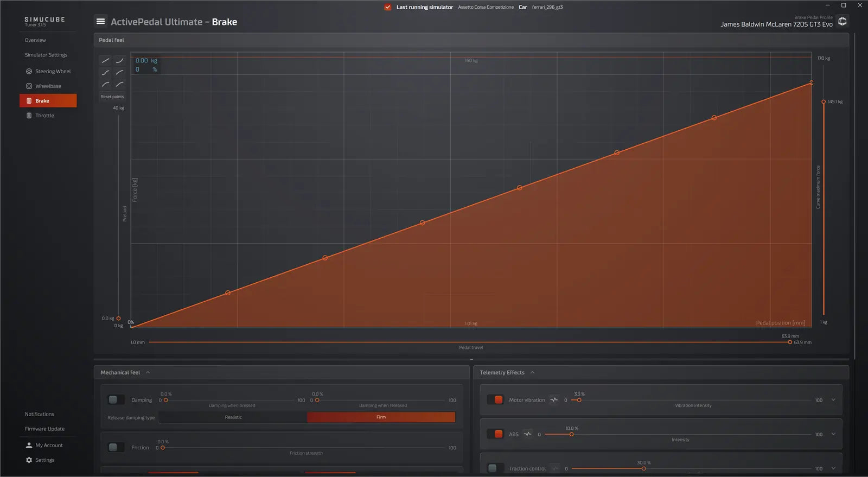Toggle the Last running simulator checkbox

coord(387,7)
